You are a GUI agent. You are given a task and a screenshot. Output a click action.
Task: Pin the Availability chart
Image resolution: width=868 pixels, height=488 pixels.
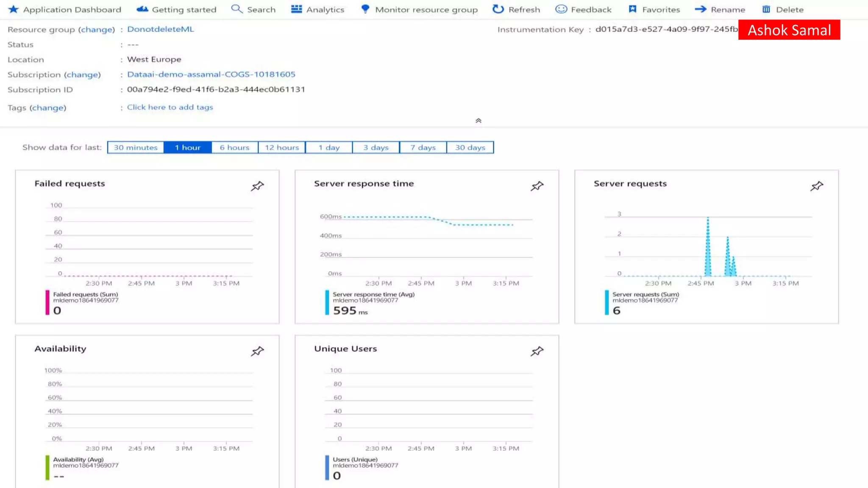[x=257, y=351]
